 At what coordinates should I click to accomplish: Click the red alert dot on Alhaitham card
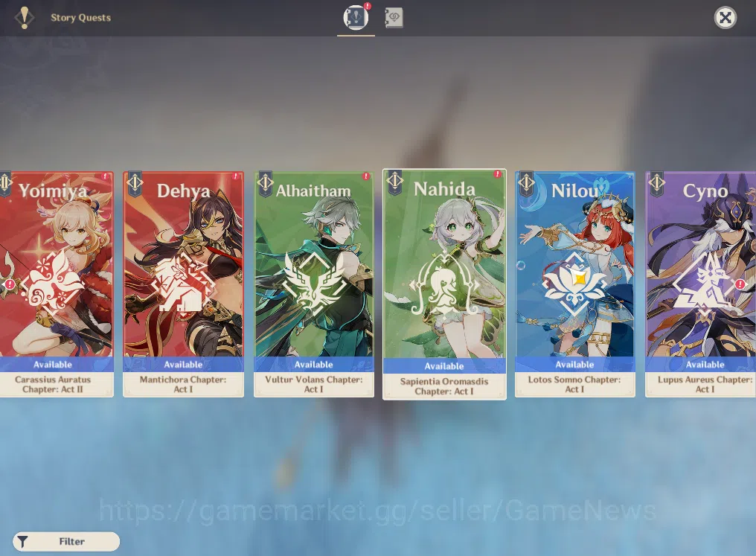[366, 176]
